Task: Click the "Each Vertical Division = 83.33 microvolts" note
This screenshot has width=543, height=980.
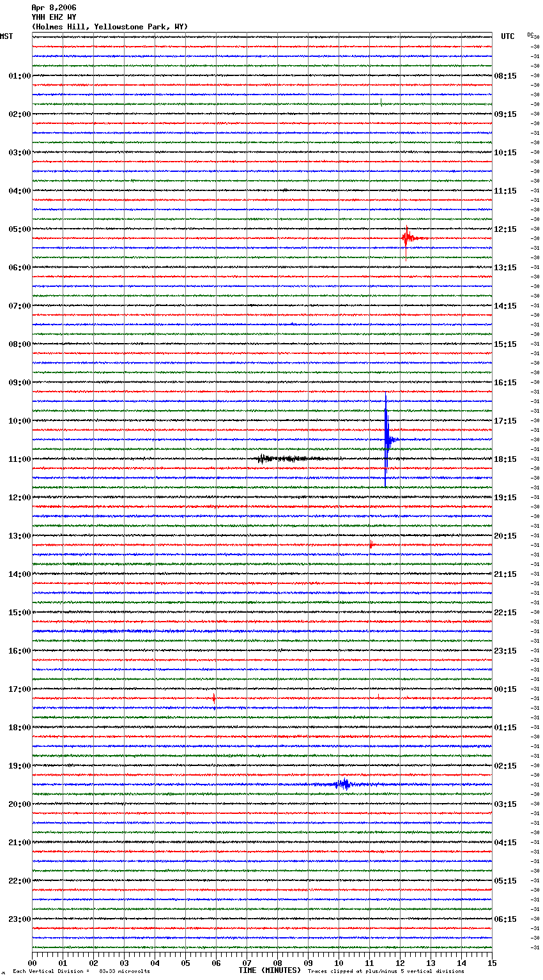Action: [82, 972]
